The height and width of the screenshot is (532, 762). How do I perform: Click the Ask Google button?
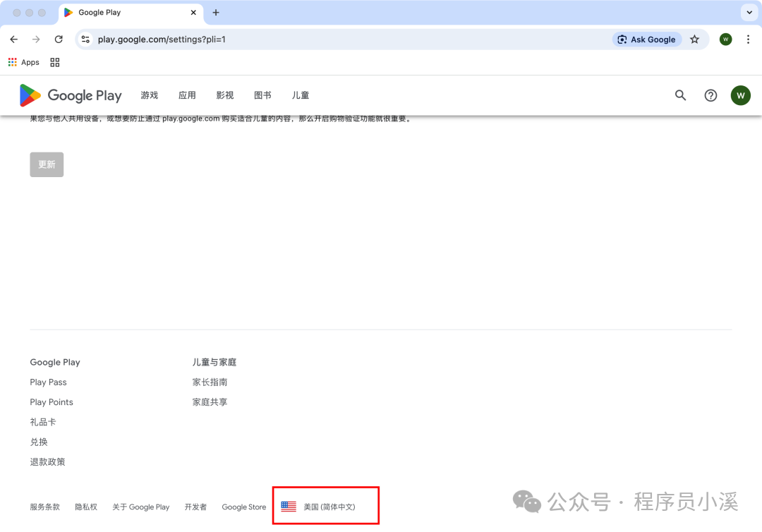[647, 40]
